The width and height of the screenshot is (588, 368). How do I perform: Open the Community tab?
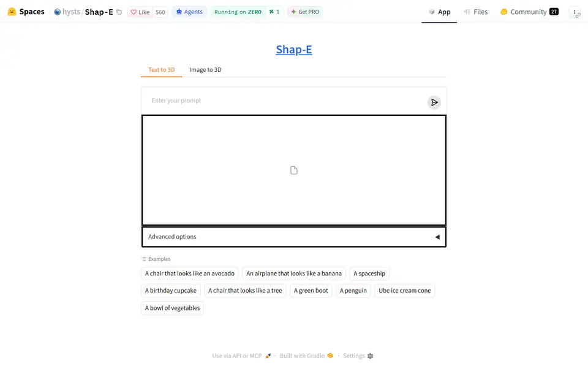coord(529,12)
